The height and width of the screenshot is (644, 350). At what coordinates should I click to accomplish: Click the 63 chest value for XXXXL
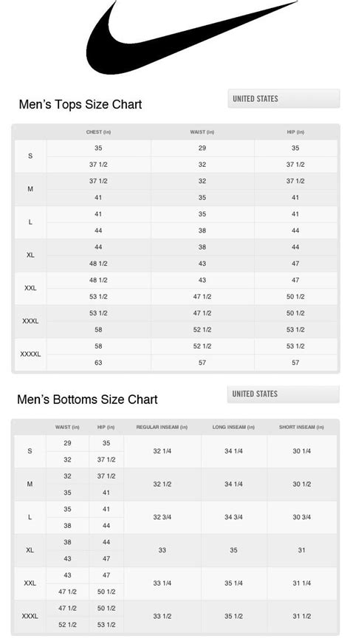pos(98,363)
